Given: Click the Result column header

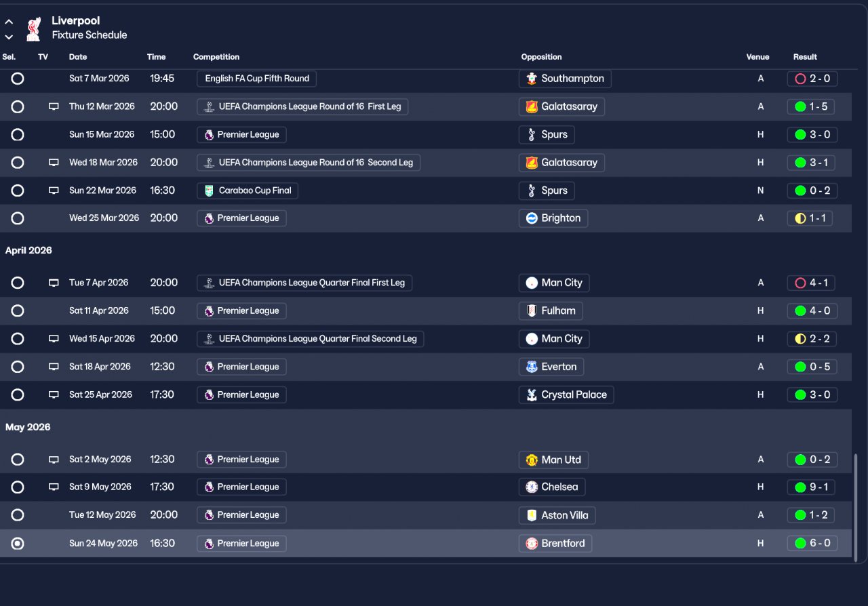Looking at the screenshot, I should 805,57.
